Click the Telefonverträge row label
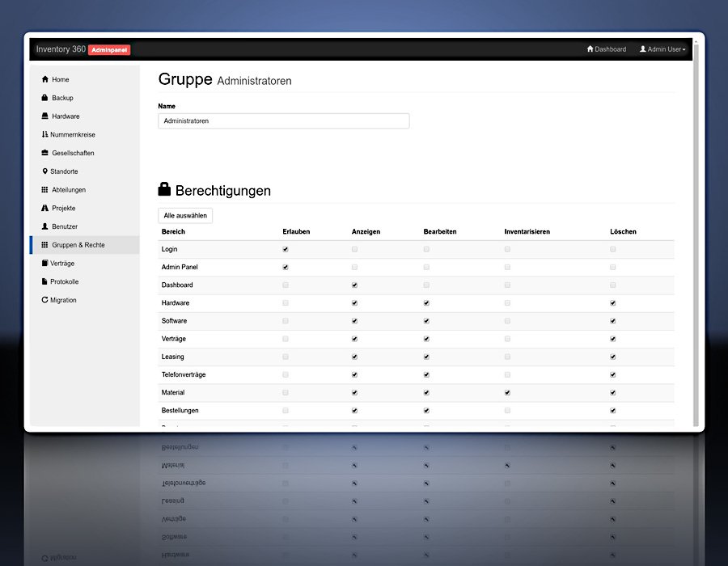Screen dimensions: 728x566 tap(184, 375)
